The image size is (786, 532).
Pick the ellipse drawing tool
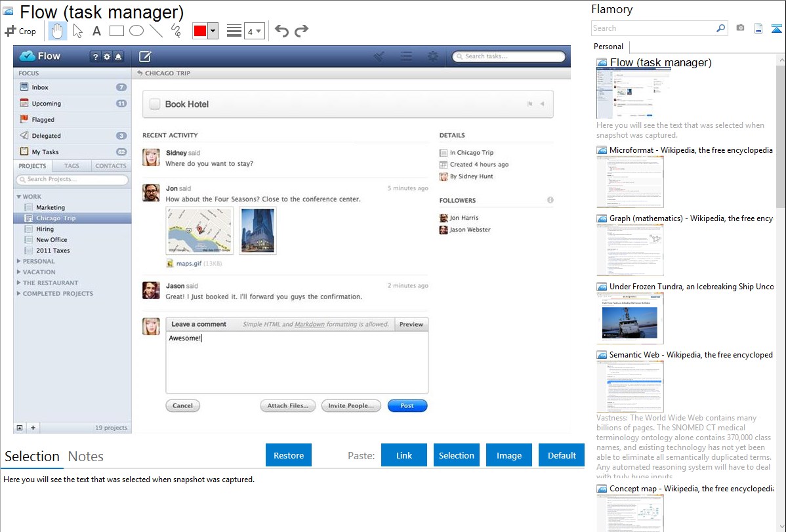click(136, 31)
